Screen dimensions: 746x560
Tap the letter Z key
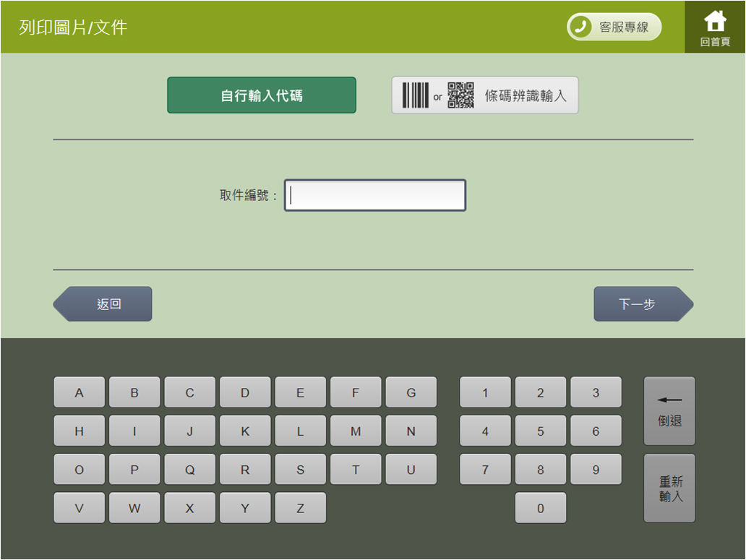pos(300,508)
